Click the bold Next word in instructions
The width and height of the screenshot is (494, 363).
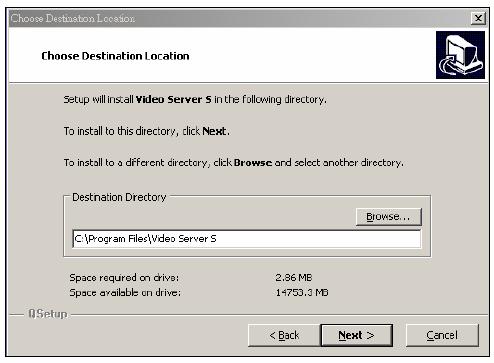coord(214,131)
